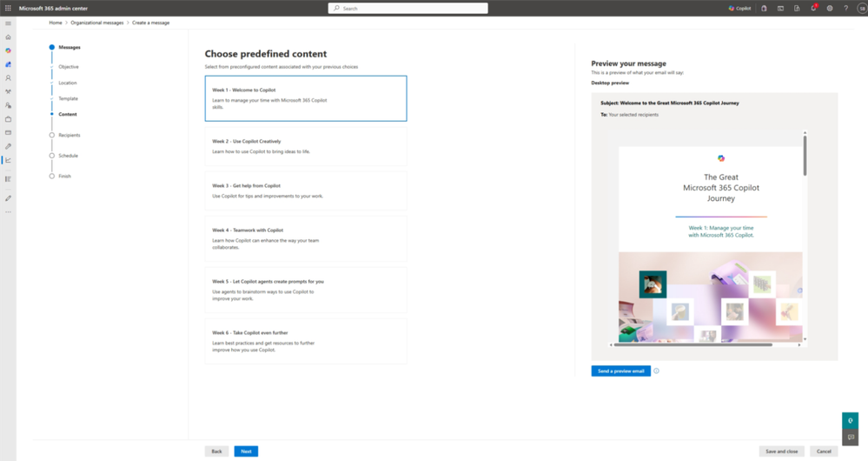Viewport: 868px width, 461px height.
Task: Click info icon next to Send a preview email
Action: (657, 371)
